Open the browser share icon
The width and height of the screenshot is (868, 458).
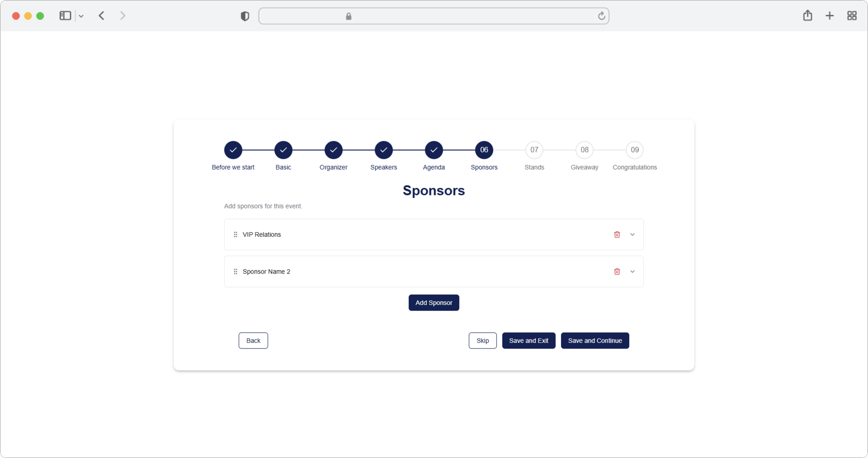pos(807,16)
